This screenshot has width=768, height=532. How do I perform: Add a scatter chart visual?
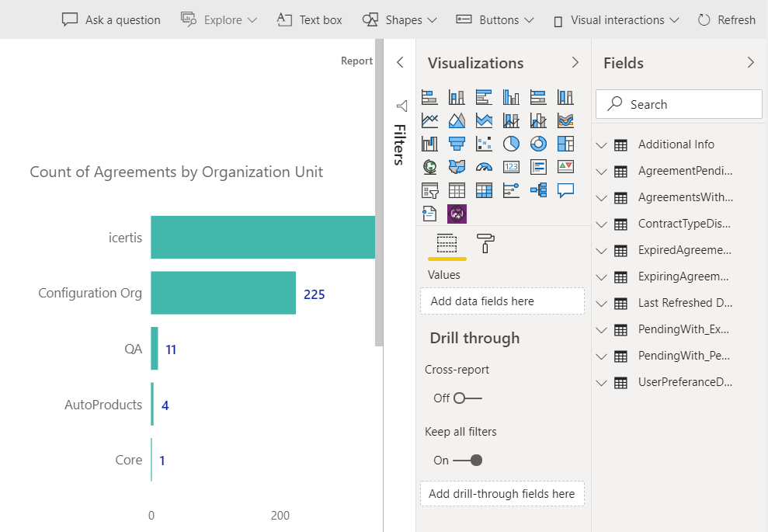(484, 144)
